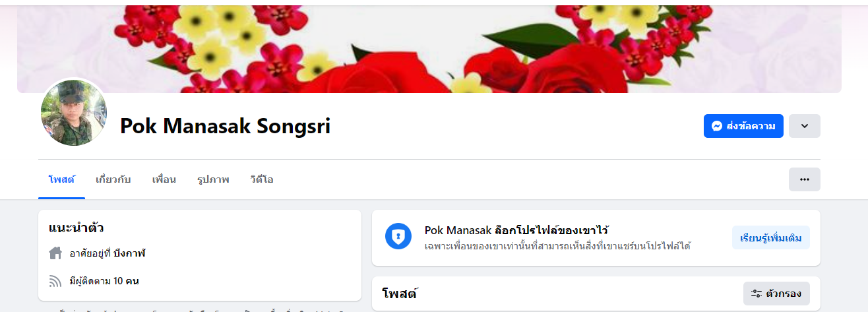Open the ตัวกรอง post filters
Viewport: 868px width, 312px height.
pos(776,294)
